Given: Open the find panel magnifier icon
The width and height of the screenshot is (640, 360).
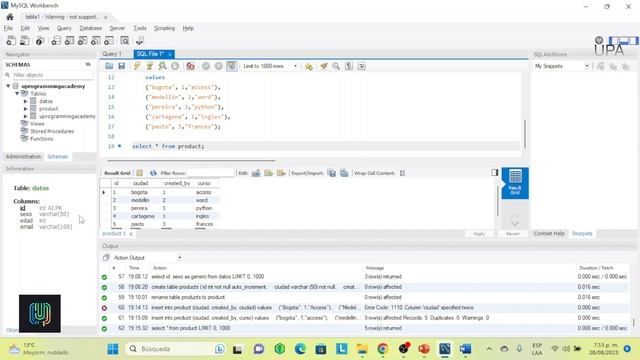Looking at the screenshot, I should pyautogui.click(x=336, y=66).
